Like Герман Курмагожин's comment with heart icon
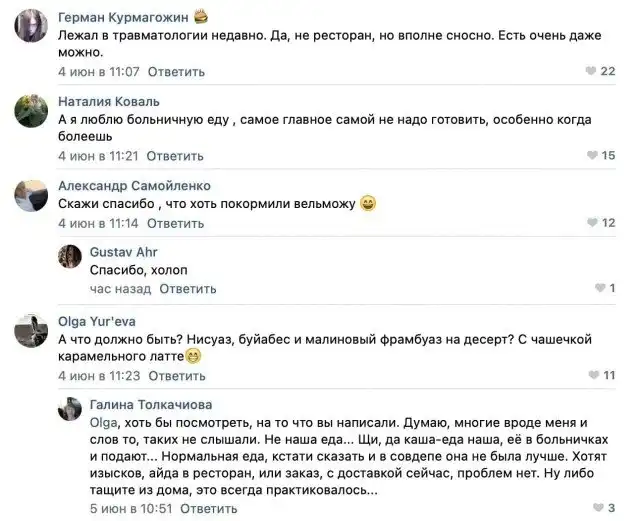 tap(591, 71)
